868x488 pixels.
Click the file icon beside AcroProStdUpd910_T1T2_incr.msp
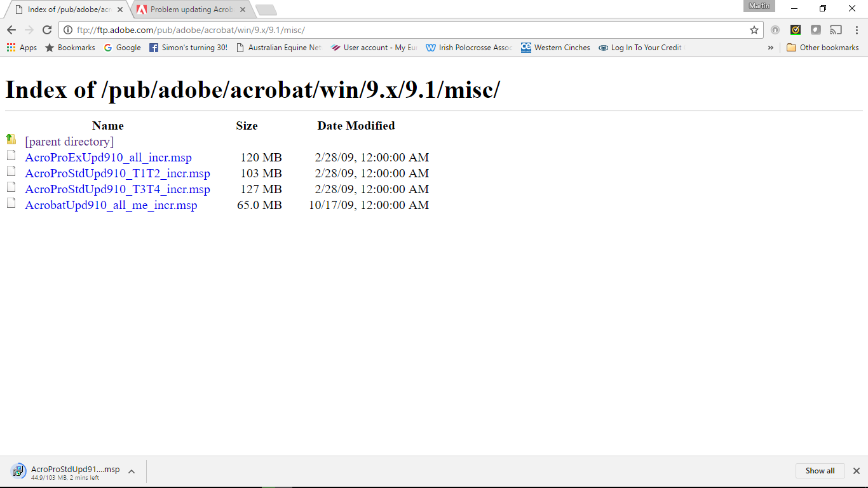click(x=11, y=171)
